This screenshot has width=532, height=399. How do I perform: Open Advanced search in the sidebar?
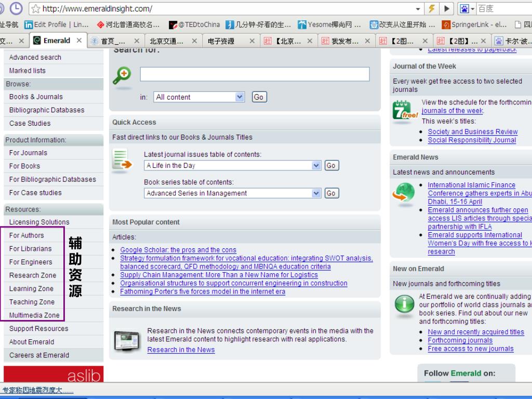[x=35, y=57]
